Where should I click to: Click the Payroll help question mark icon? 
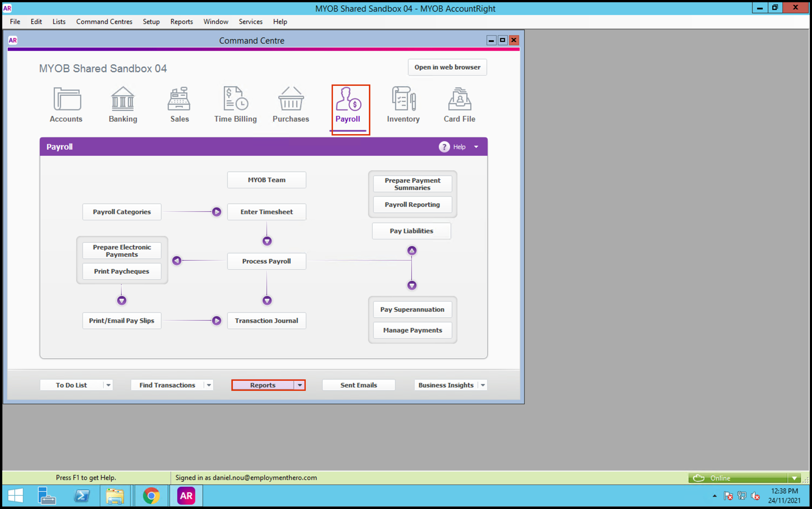click(444, 147)
